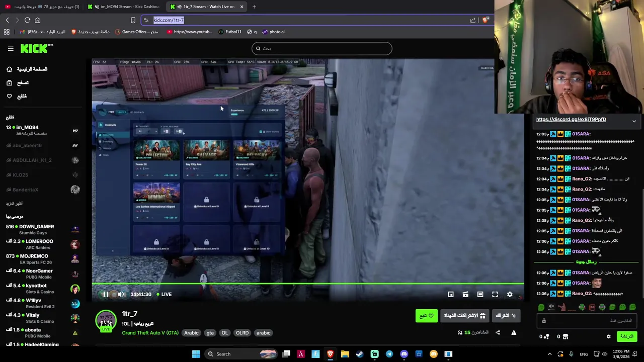644x362 pixels.
Task: Open photo ai bookmark
Action: (x=273, y=32)
